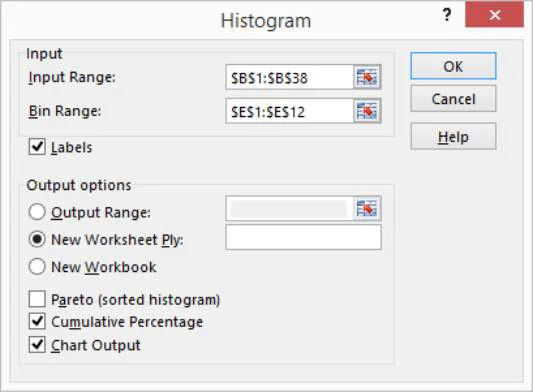This screenshot has height=392, width=533.
Task: Select the New Worksheet Ply radio button
Action: (x=37, y=239)
